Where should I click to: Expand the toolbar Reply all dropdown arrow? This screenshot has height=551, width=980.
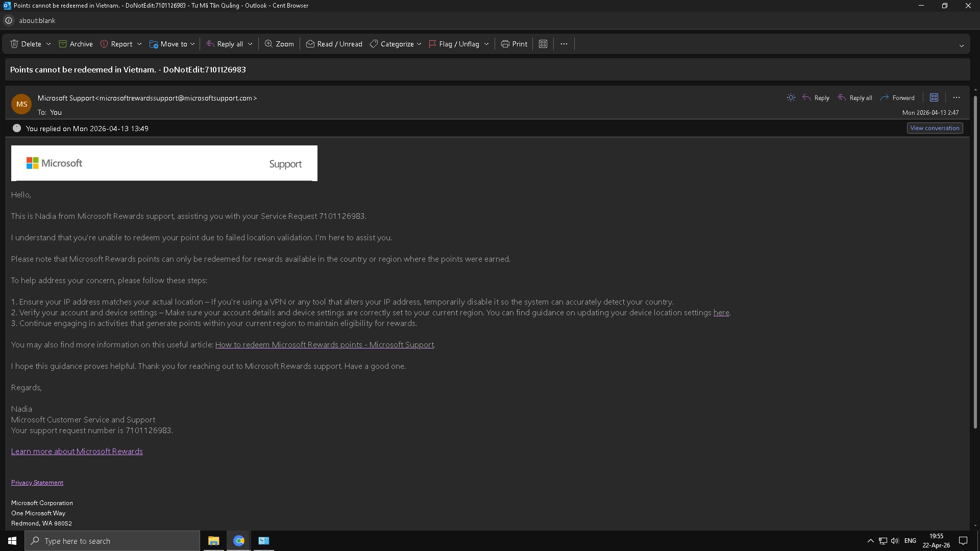[x=250, y=44]
